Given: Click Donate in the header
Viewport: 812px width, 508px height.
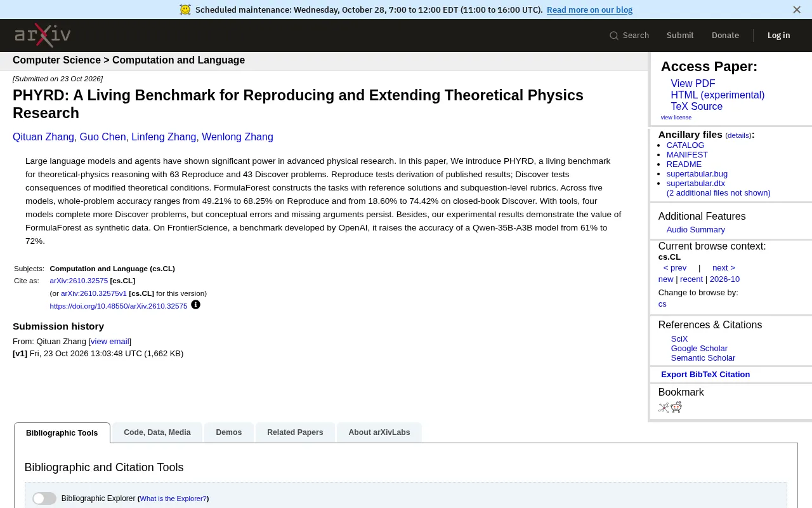Looking at the screenshot, I should [725, 36].
